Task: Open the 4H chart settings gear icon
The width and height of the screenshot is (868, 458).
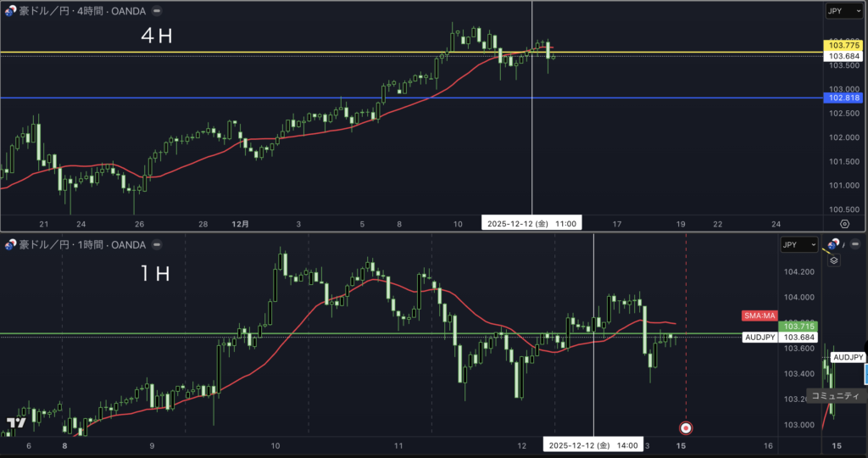Action: click(844, 224)
